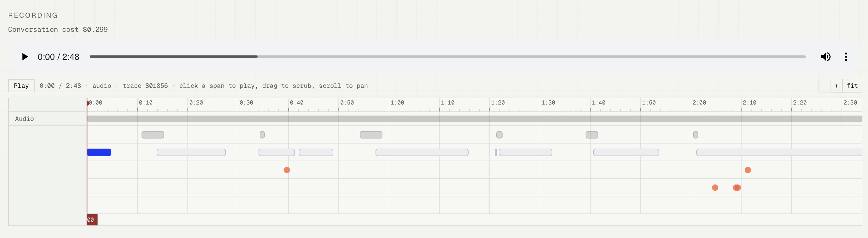
Task: Click the 0:30 ruler time label
Action: [x=246, y=103]
